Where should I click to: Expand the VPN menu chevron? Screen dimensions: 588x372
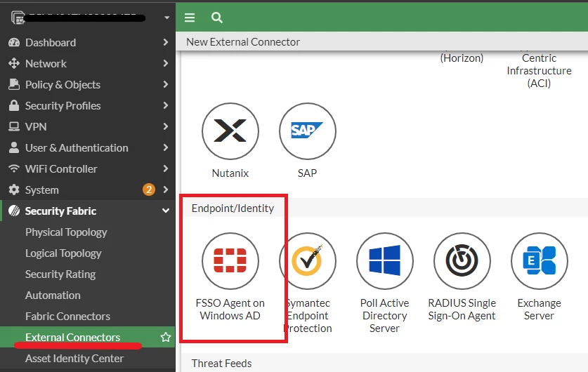tap(166, 126)
